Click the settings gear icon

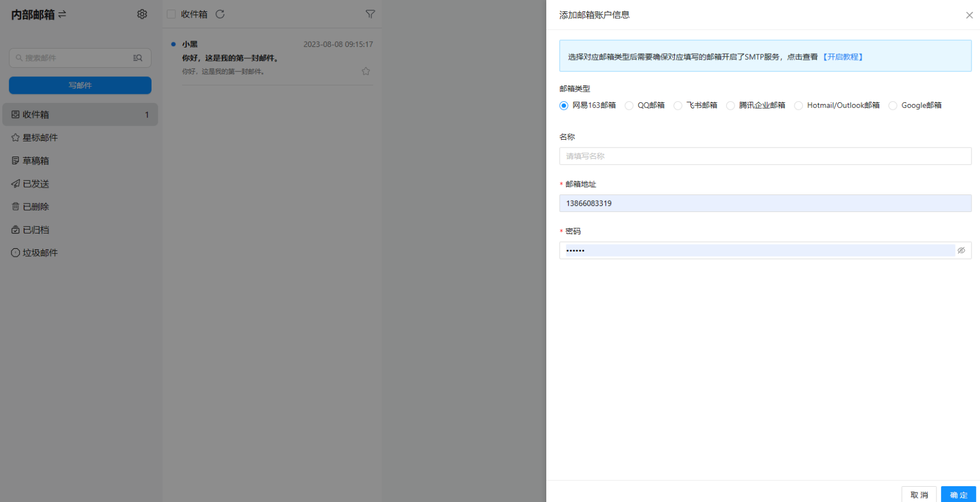coord(142,14)
